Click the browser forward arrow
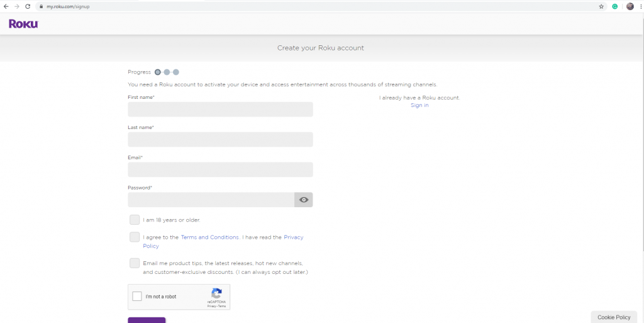This screenshot has width=644, height=323. [17, 6]
